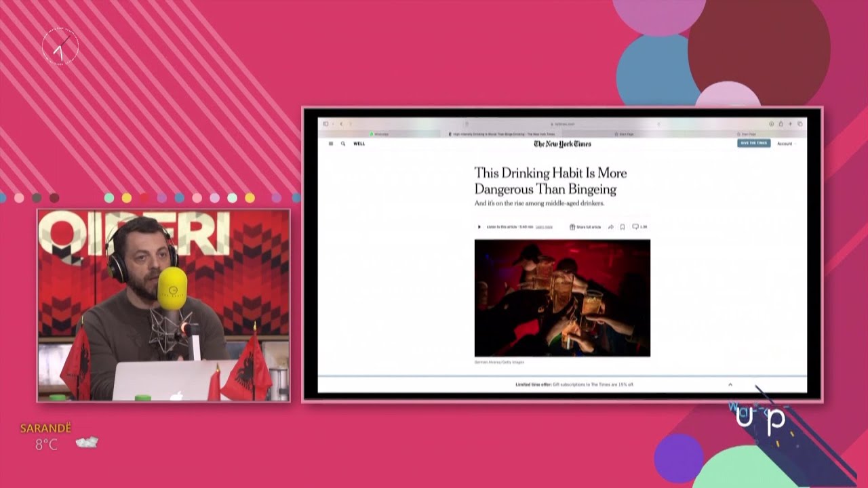Expand the Limited time offer banner chevron
Viewport: 868px width, 488px height.
(730, 384)
